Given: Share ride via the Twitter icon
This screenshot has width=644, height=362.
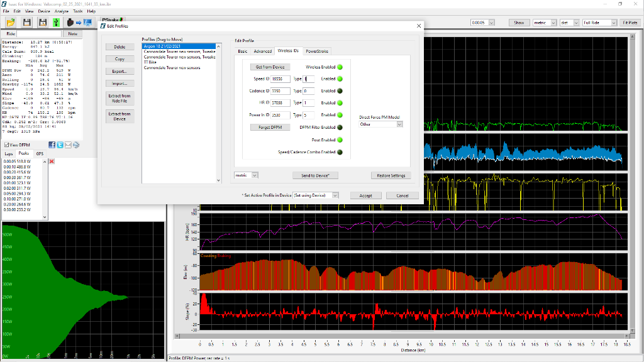Looking at the screenshot, I should pos(60,145).
